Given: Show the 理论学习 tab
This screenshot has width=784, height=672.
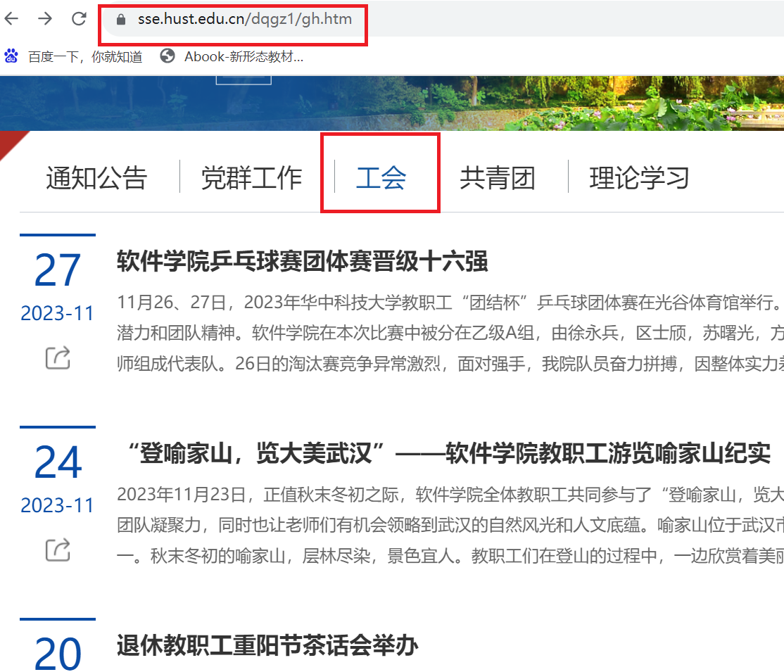Looking at the screenshot, I should pos(639,178).
